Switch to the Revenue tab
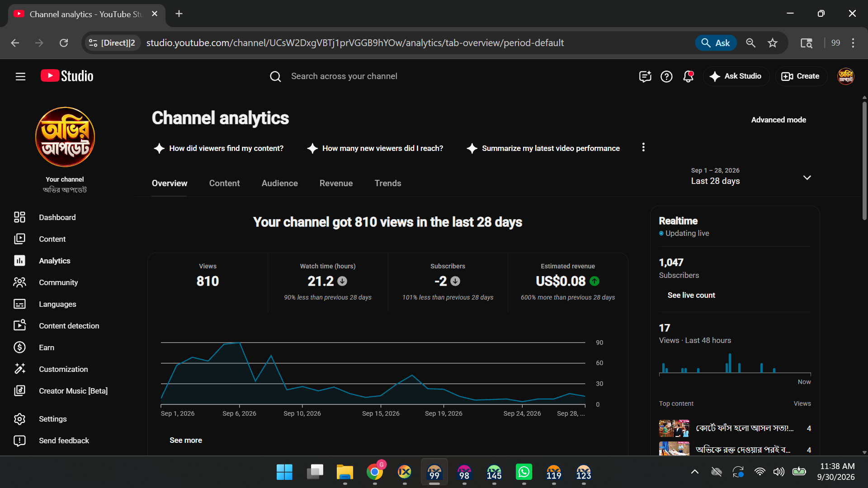The height and width of the screenshot is (488, 868). pos(336,183)
